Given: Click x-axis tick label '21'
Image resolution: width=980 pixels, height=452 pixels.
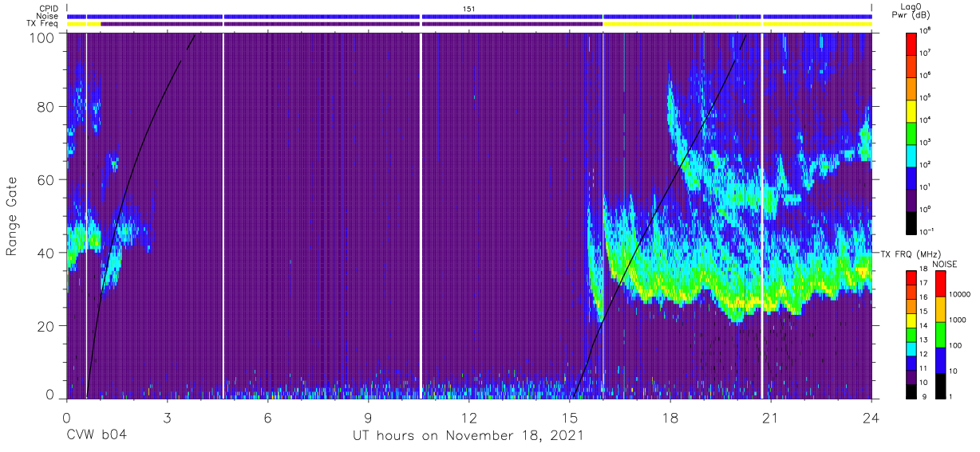Looking at the screenshot, I should pyautogui.click(x=771, y=418).
